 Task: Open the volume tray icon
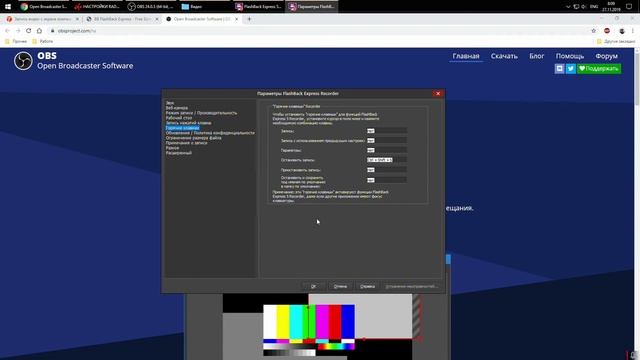coord(584,7)
